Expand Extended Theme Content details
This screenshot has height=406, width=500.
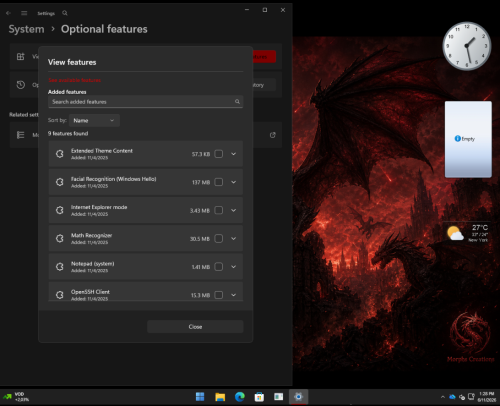(x=234, y=154)
